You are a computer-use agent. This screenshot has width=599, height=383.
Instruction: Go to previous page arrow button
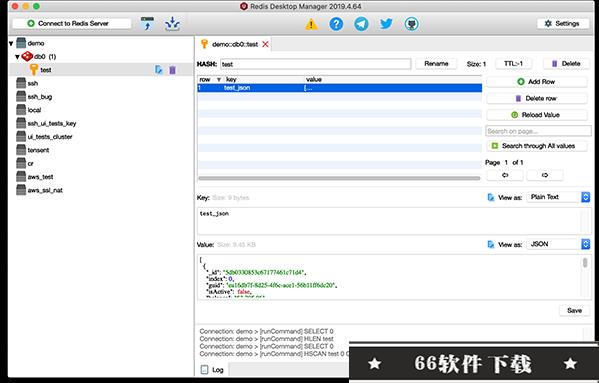coord(505,175)
